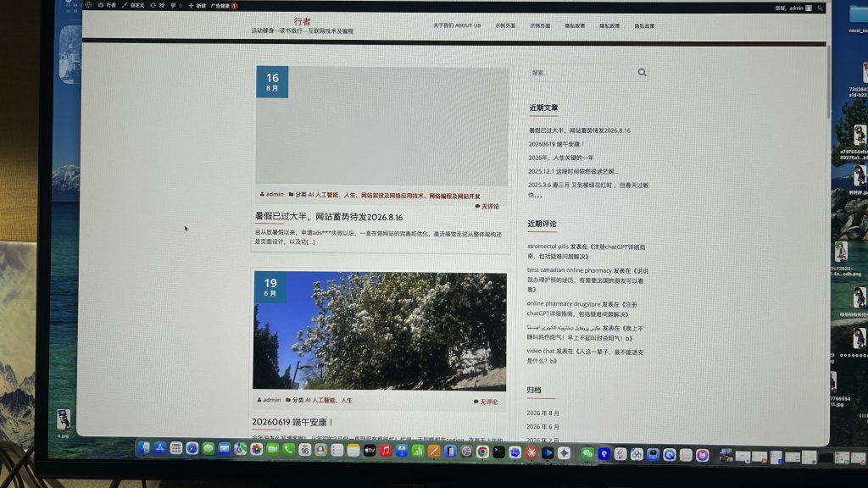This screenshot has height=488, width=868.
Task: Click author admin under the first post
Action: pyautogui.click(x=274, y=194)
